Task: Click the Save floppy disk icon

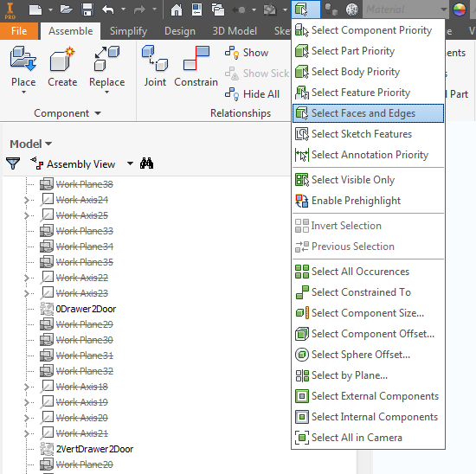Action: tap(87, 10)
